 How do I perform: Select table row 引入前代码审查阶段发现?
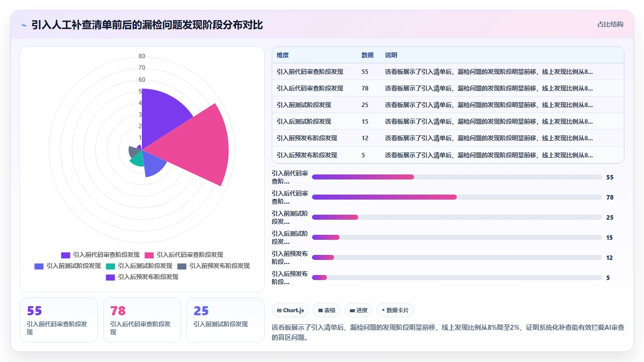pos(448,72)
